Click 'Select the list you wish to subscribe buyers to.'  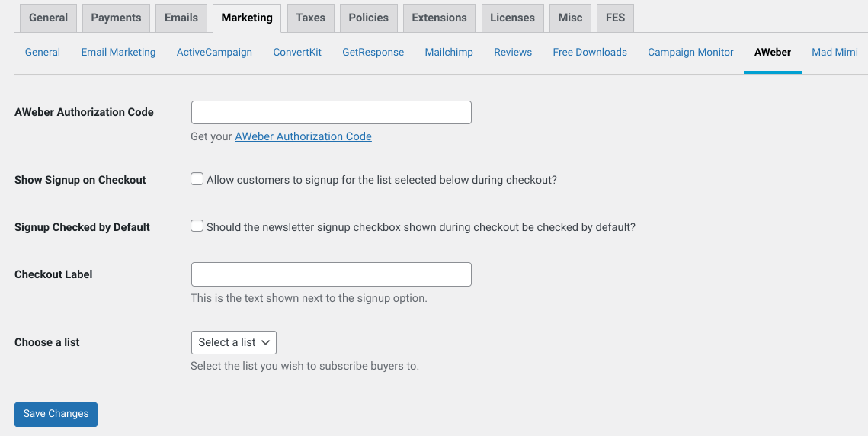point(305,366)
